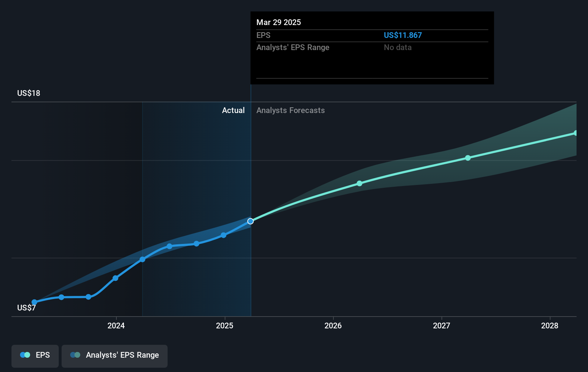588x372 pixels.
Task: Click the Mar 29 2025 tooltip date
Action: tap(279, 22)
